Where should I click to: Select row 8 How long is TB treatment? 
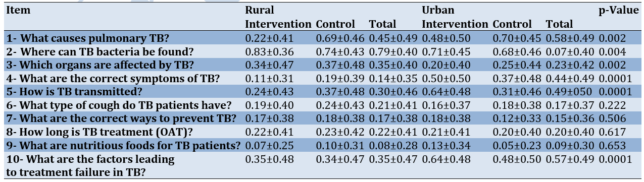(323, 132)
